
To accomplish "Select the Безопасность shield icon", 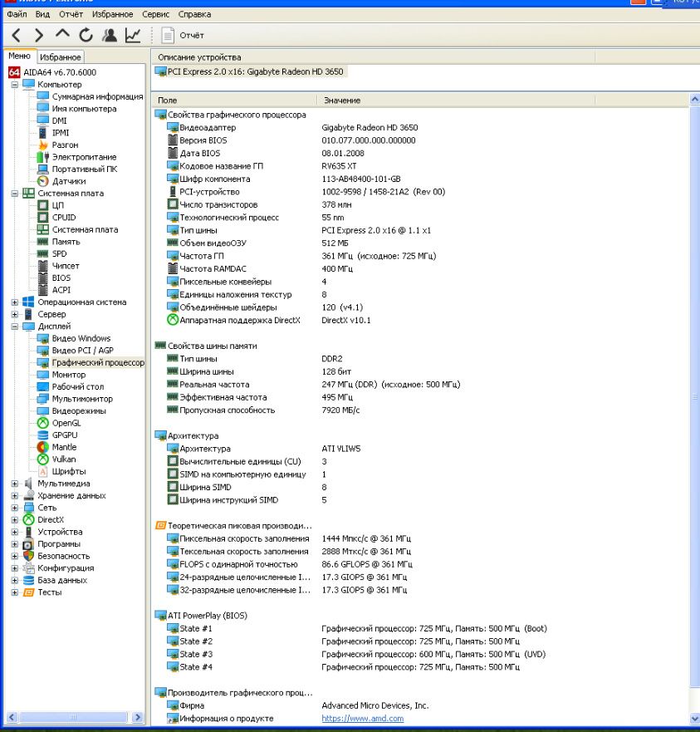I will 28,556.
